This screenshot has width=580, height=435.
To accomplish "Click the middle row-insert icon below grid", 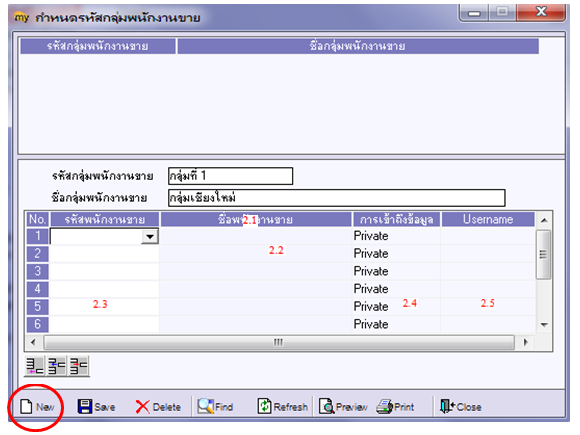I will click(x=57, y=366).
